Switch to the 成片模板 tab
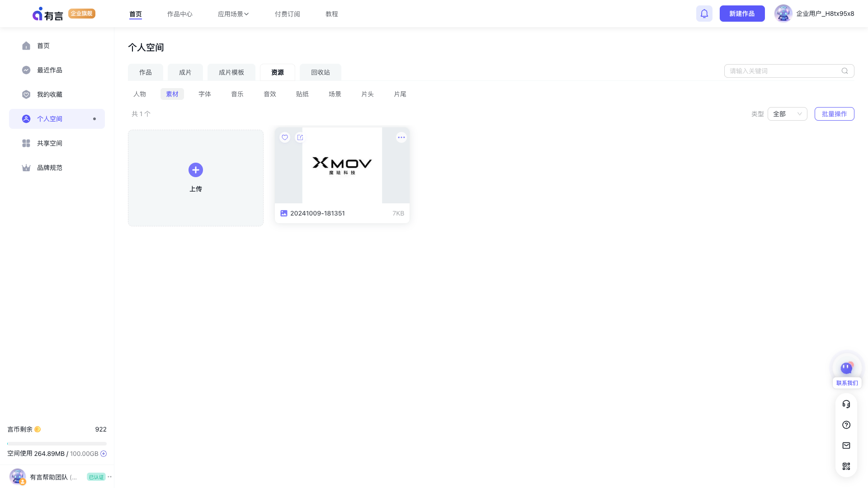Viewport: 868px width, 488px height. (231, 72)
